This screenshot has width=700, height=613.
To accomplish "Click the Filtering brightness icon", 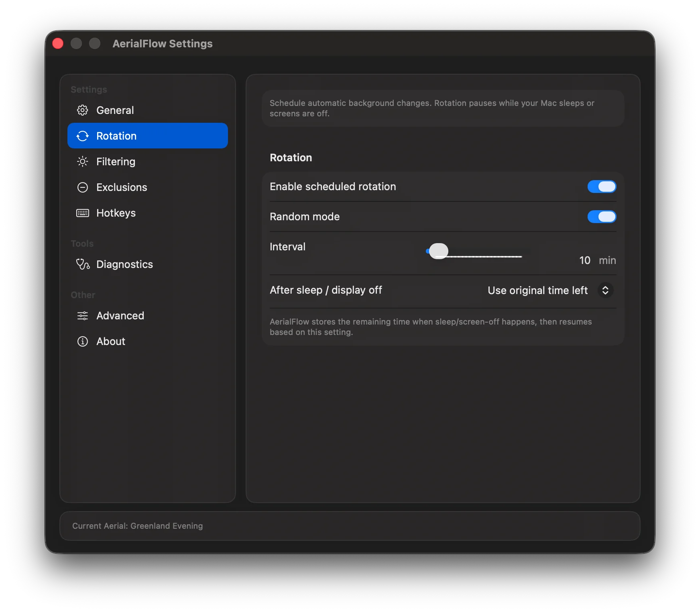I will [x=82, y=162].
